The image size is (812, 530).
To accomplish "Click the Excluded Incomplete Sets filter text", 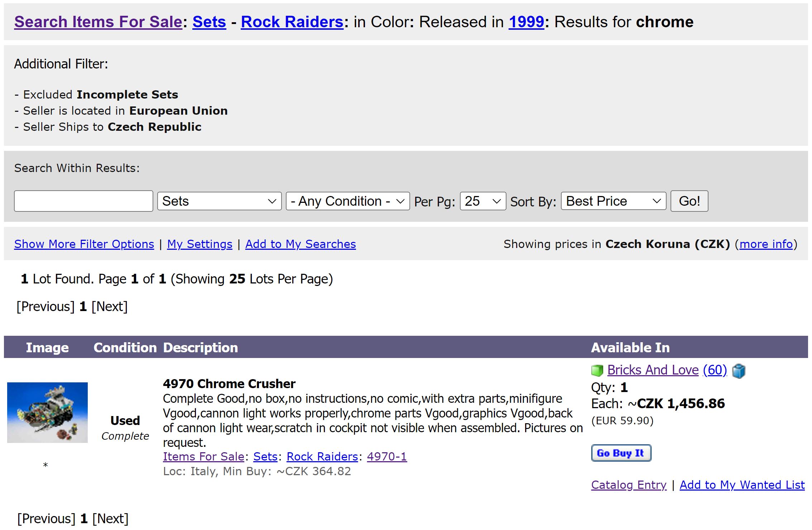I will 96,95.
